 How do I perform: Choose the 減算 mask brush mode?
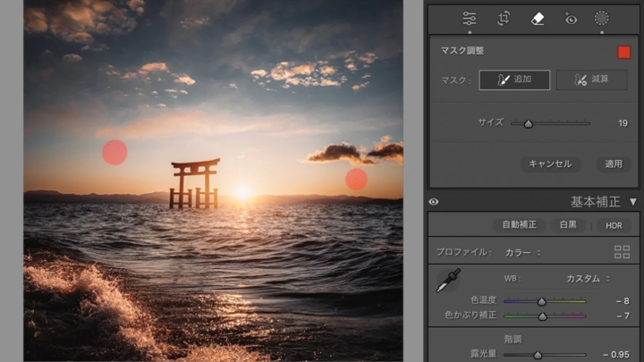(592, 80)
